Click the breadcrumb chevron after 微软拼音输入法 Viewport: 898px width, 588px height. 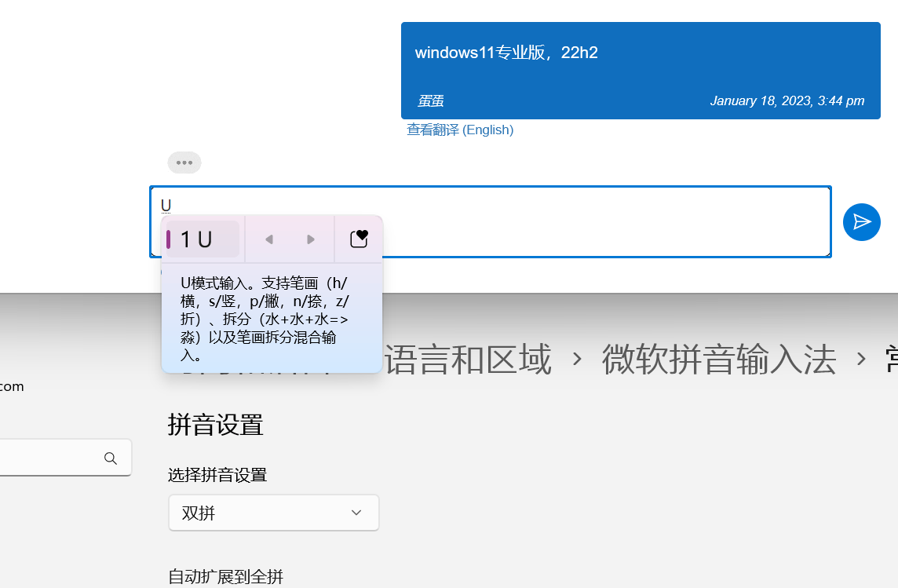click(861, 360)
